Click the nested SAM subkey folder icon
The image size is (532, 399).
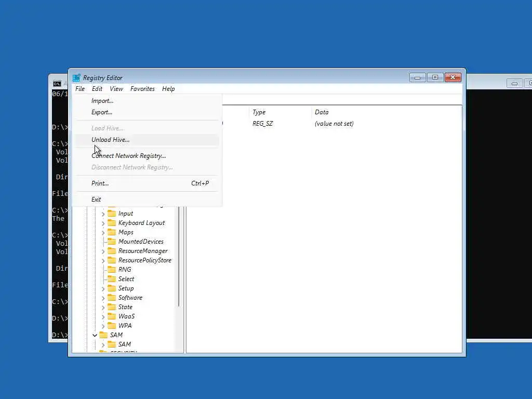[x=112, y=344]
